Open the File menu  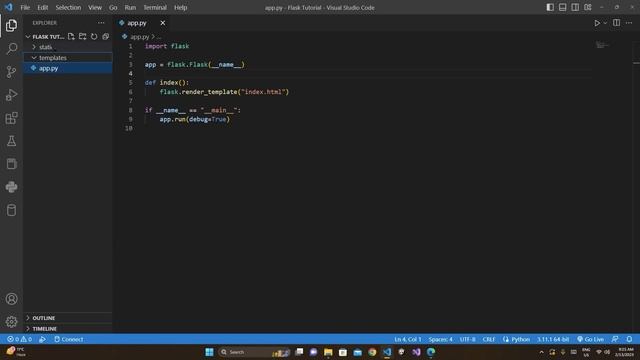tap(25, 7)
